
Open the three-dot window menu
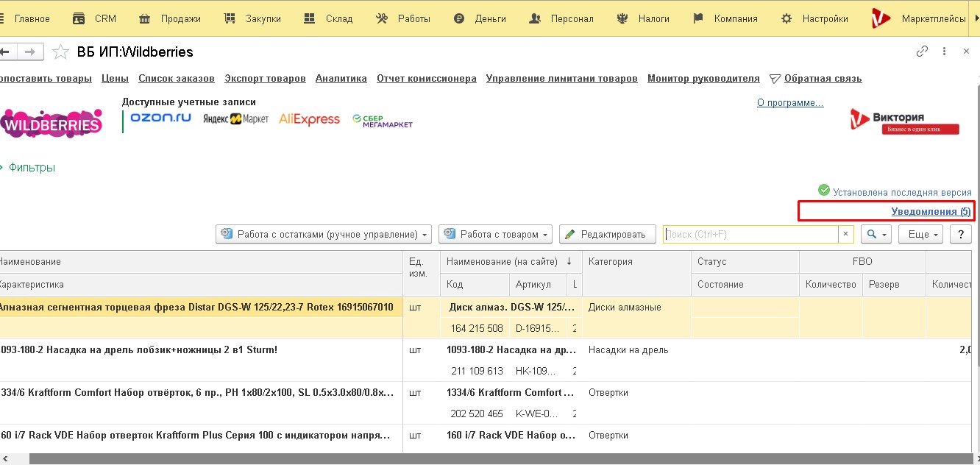click(x=945, y=52)
